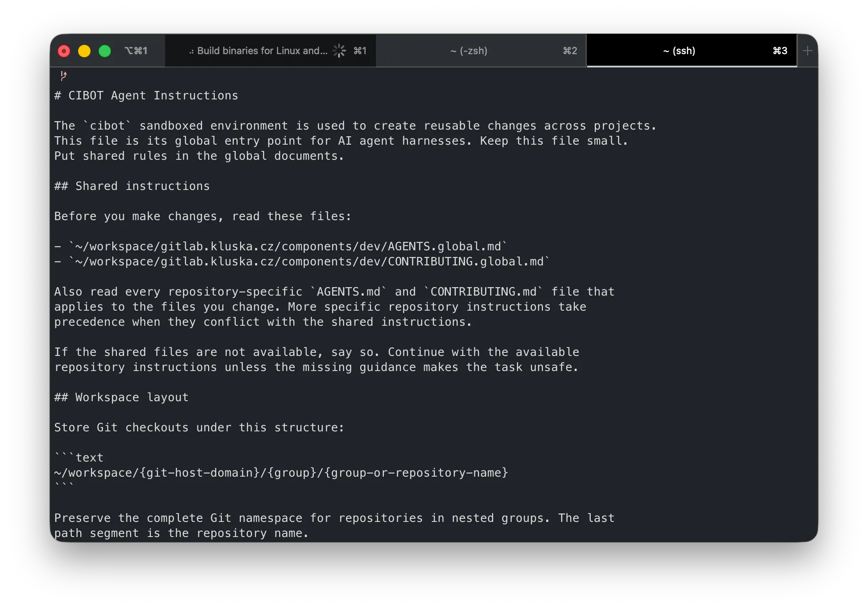Image resolution: width=868 pixels, height=608 pixels.
Task: Click the line "path segment is the repository name."
Action: 181,533
